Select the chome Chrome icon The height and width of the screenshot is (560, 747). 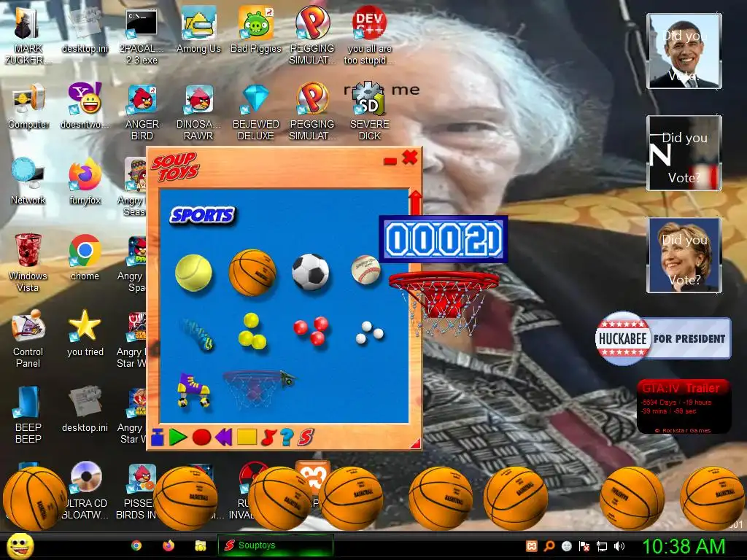point(85,257)
